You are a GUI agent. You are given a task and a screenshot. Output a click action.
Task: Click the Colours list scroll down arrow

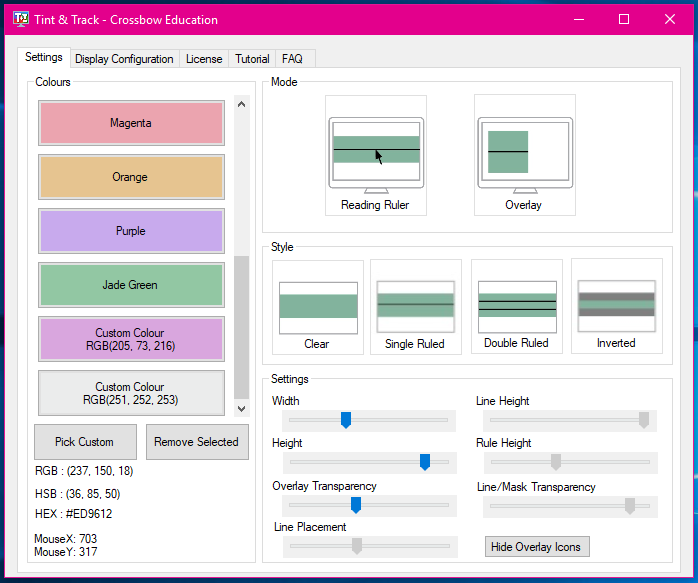pyautogui.click(x=242, y=409)
